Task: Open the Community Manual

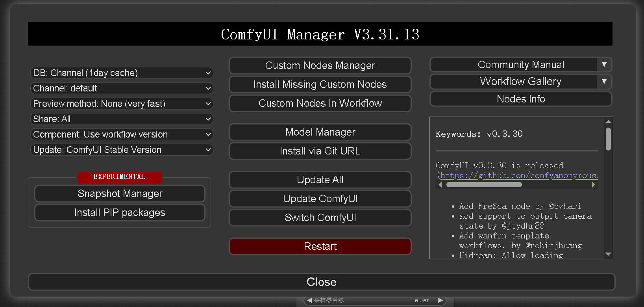Action: [x=514, y=65]
